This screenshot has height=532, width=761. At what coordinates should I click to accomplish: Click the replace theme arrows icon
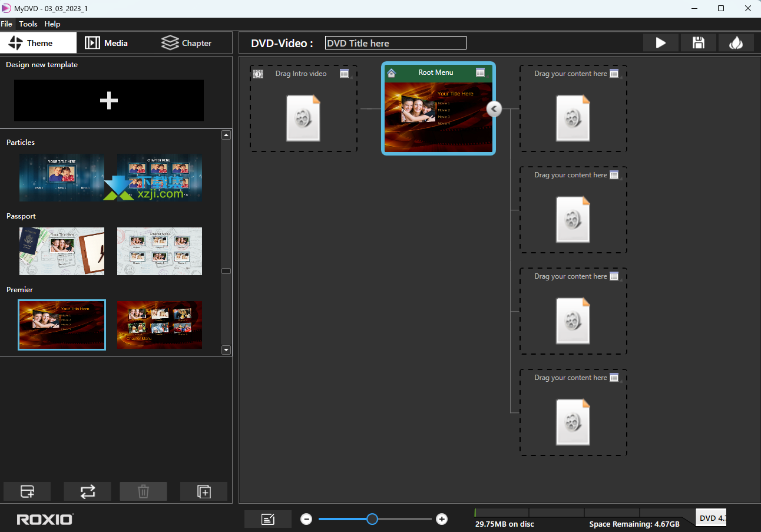(x=88, y=491)
